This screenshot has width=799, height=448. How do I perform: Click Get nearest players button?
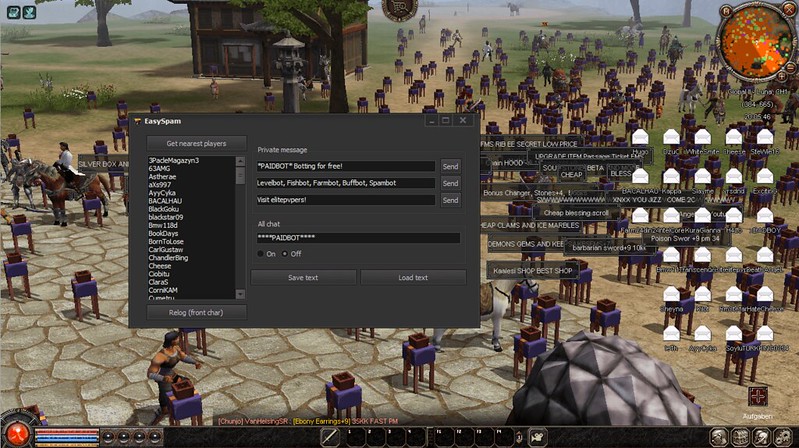tap(197, 143)
